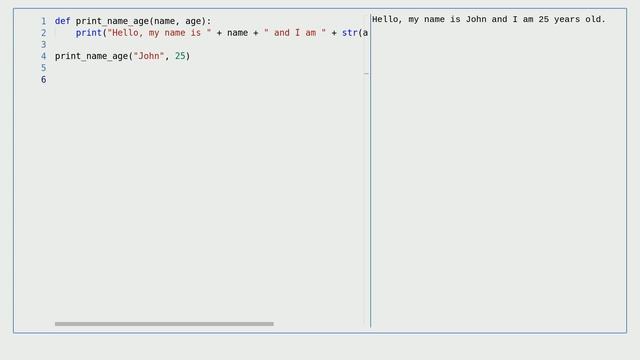The height and width of the screenshot is (360, 640).
Task: Click 'print_name_age(name, age):' function definition
Action: pos(143,21)
